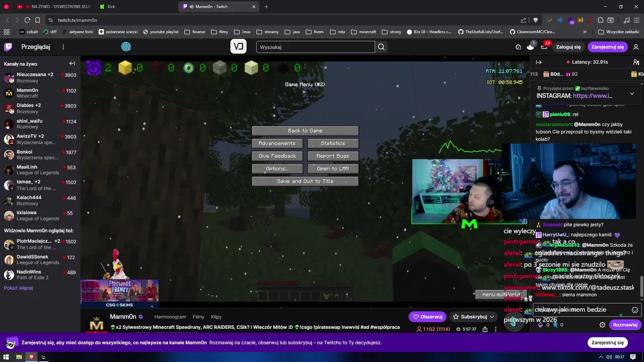The height and width of the screenshot is (362, 644).
Task: Collapse the chat panel with arrow icon
Action: pos(538,62)
